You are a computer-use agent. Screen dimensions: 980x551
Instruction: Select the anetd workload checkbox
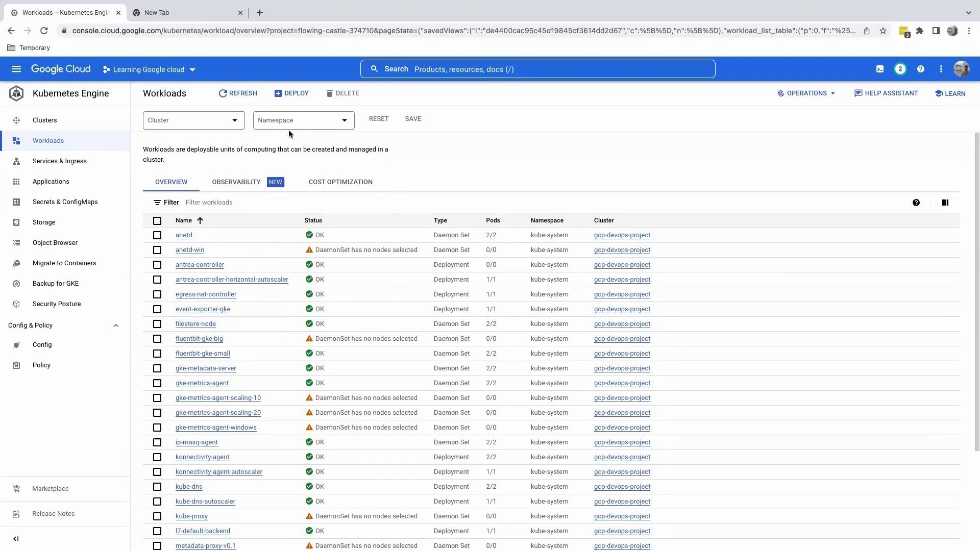pyautogui.click(x=157, y=235)
